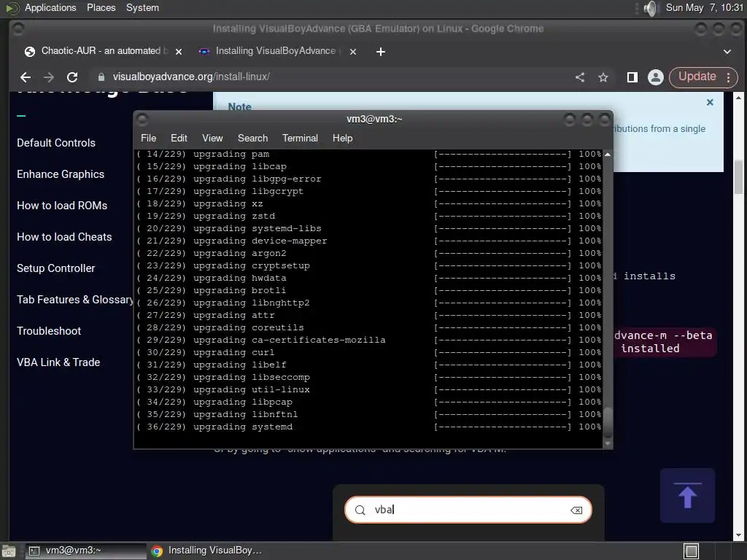Open a new Chrome tab

point(380,52)
